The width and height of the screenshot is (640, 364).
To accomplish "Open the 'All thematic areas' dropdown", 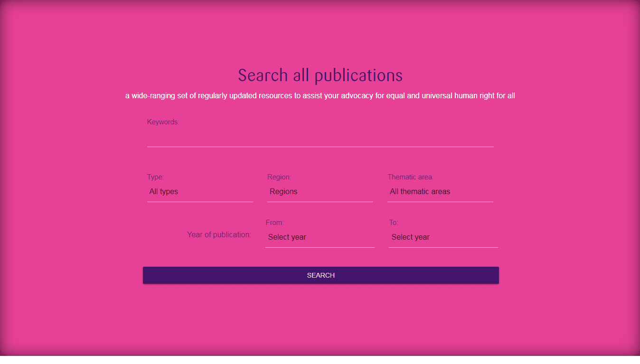I will (x=440, y=192).
